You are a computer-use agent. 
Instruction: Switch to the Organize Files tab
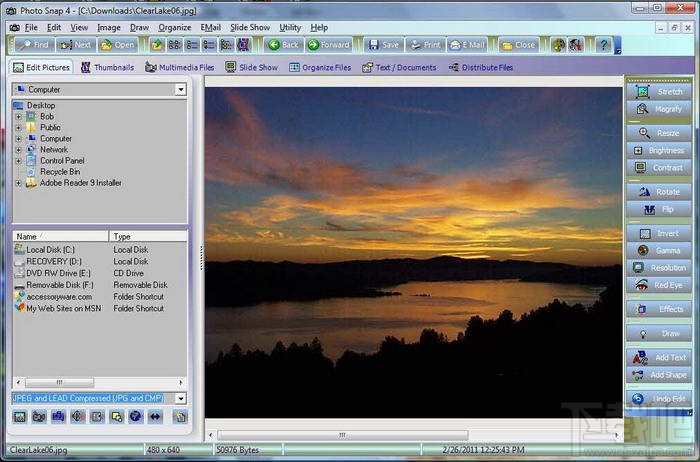tap(320, 67)
